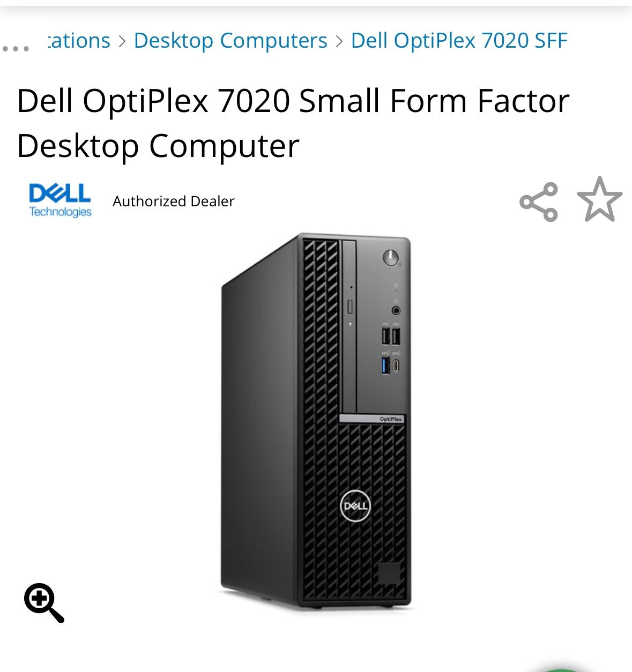
Task: Click the headphone jack on the pictured tower
Action: tap(396, 310)
